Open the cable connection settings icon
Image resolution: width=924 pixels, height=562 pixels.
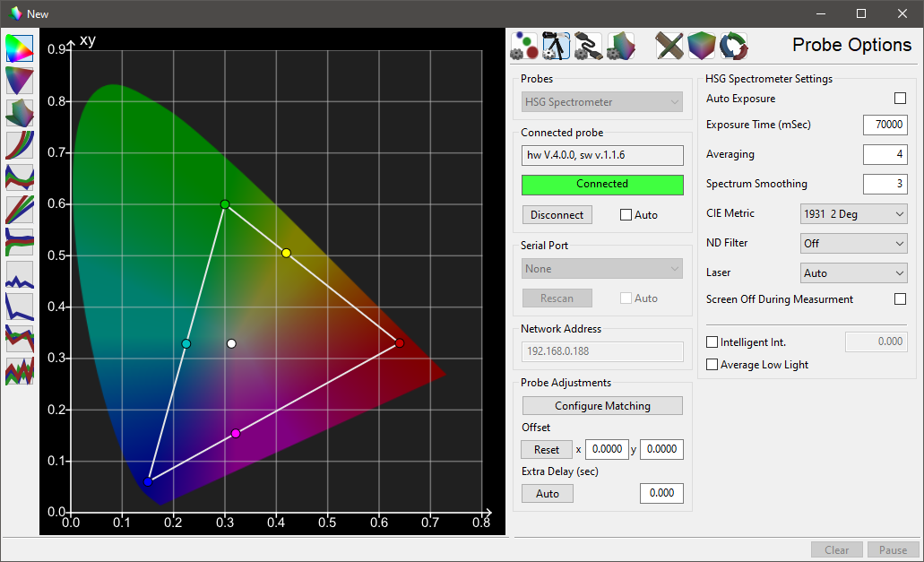(588, 45)
